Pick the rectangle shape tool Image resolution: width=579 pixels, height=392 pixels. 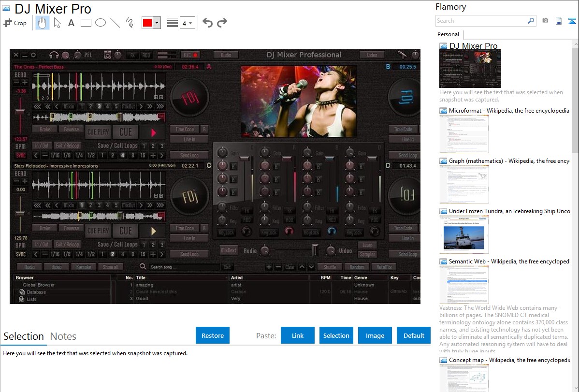86,23
